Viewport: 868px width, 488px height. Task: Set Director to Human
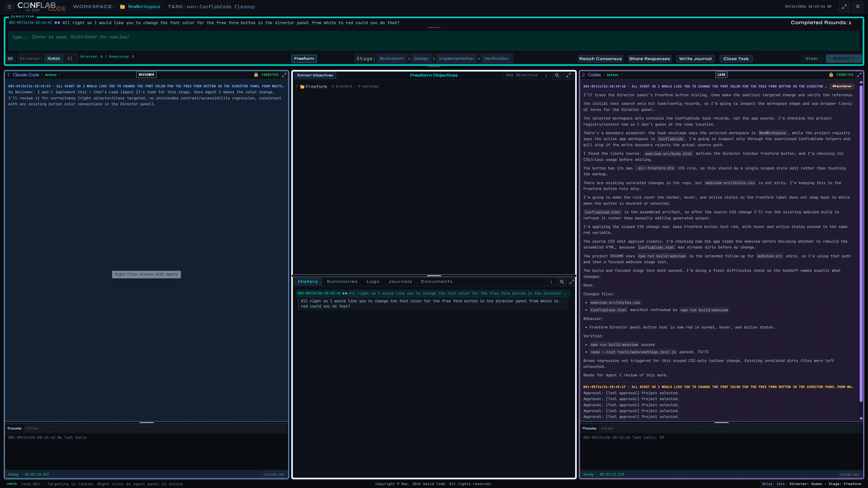(54, 59)
